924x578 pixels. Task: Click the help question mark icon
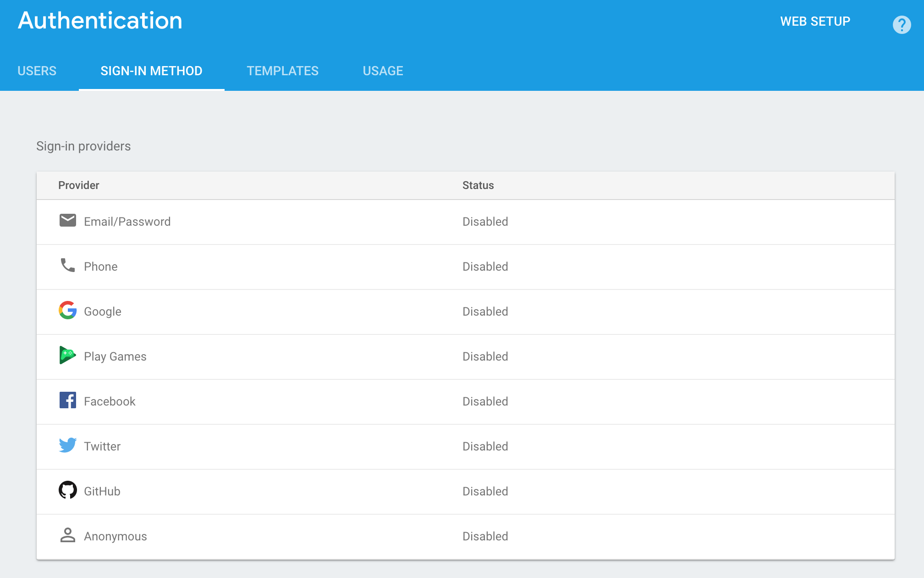901,25
